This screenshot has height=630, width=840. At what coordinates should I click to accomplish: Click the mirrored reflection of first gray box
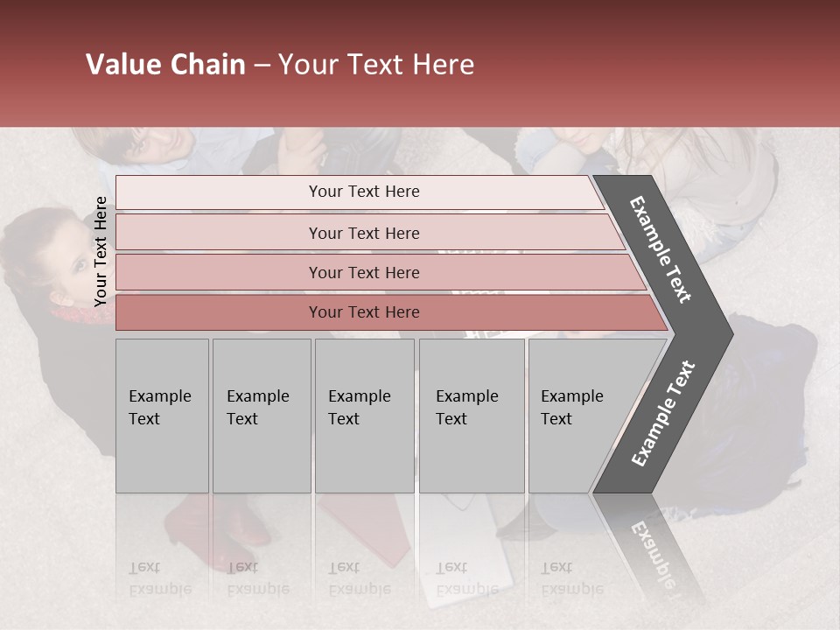162,560
